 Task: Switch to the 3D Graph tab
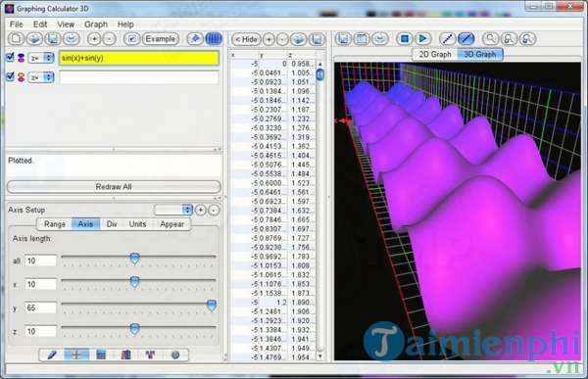point(480,55)
